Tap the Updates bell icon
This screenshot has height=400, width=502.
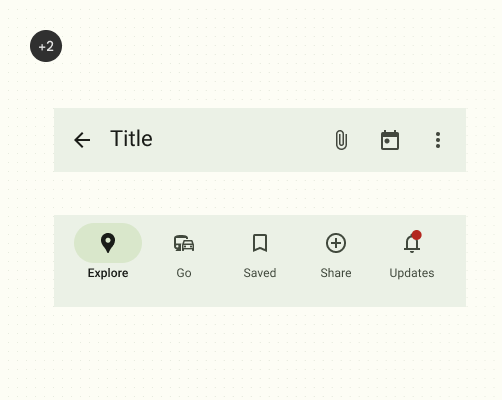click(x=412, y=244)
